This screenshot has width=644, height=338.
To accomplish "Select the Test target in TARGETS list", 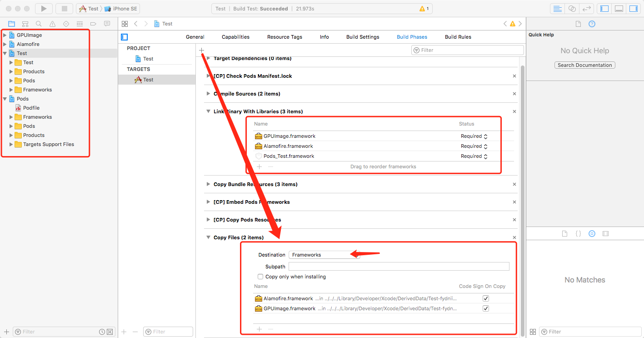I will click(157, 80).
